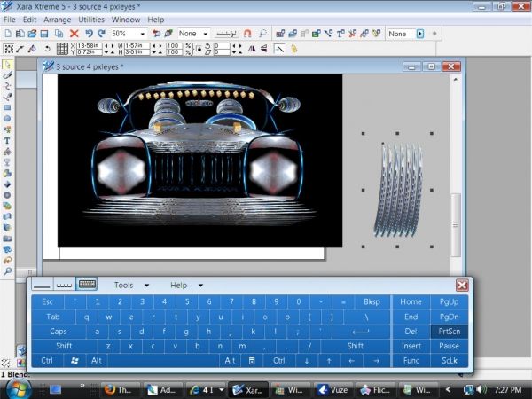Open the Window menu
Viewport: 532px width, 399px height.
[x=126, y=20]
